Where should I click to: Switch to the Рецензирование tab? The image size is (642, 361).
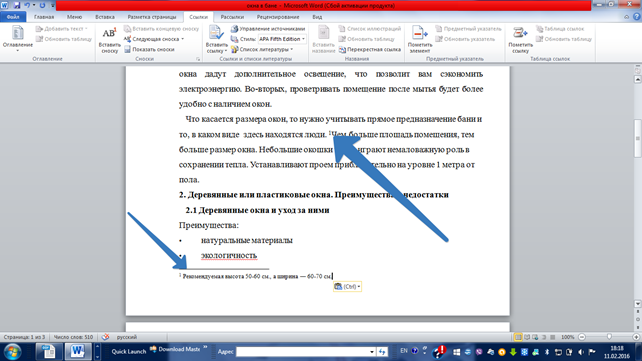278,17
